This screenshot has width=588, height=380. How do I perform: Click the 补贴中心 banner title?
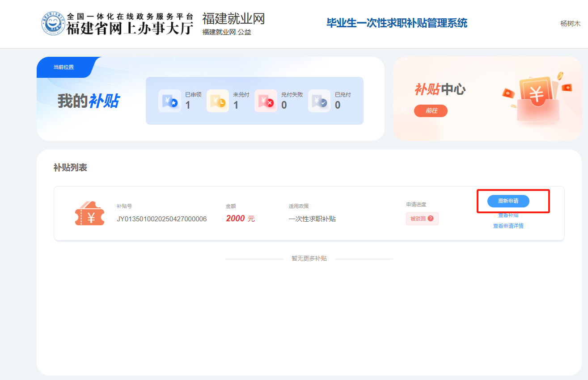[x=440, y=89]
